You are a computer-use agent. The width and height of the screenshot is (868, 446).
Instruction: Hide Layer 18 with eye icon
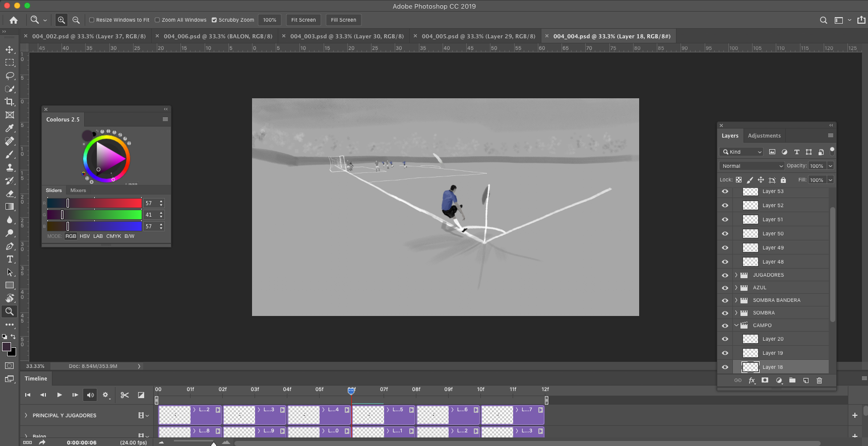[725, 367]
